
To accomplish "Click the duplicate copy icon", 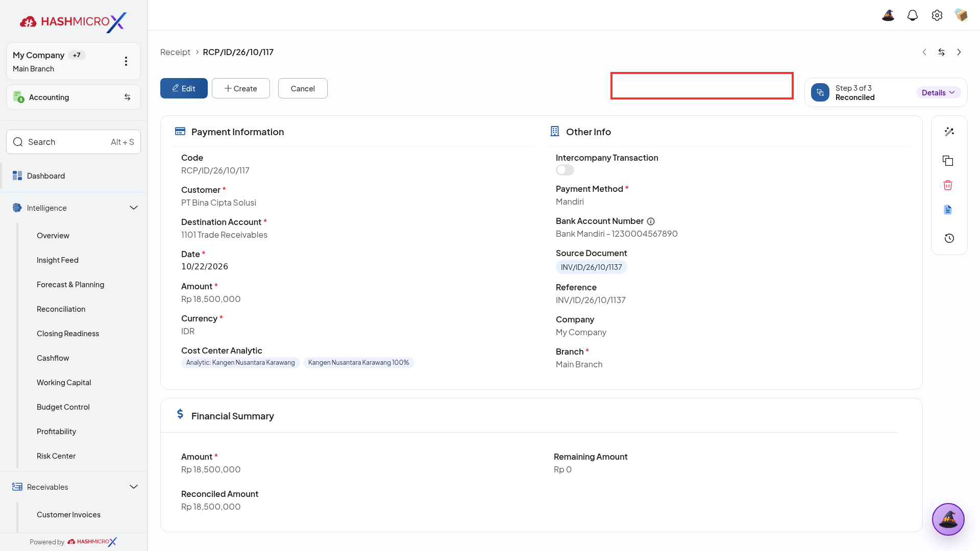I will tap(948, 161).
